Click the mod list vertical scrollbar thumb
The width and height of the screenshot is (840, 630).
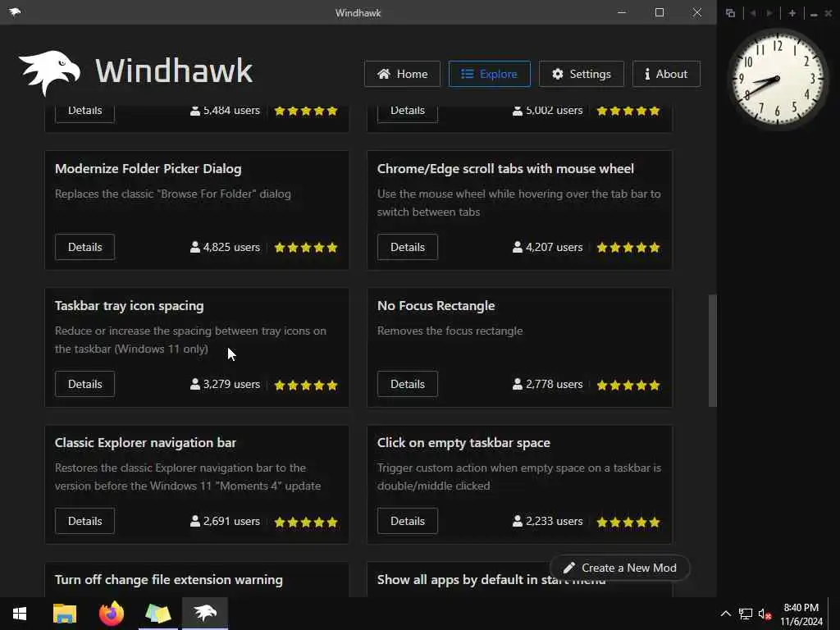click(713, 350)
